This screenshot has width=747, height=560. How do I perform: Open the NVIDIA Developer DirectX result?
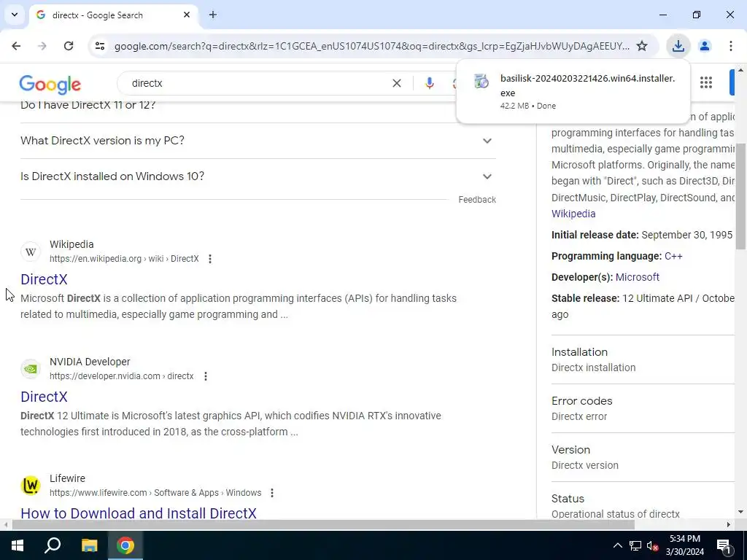tap(44, 397)
